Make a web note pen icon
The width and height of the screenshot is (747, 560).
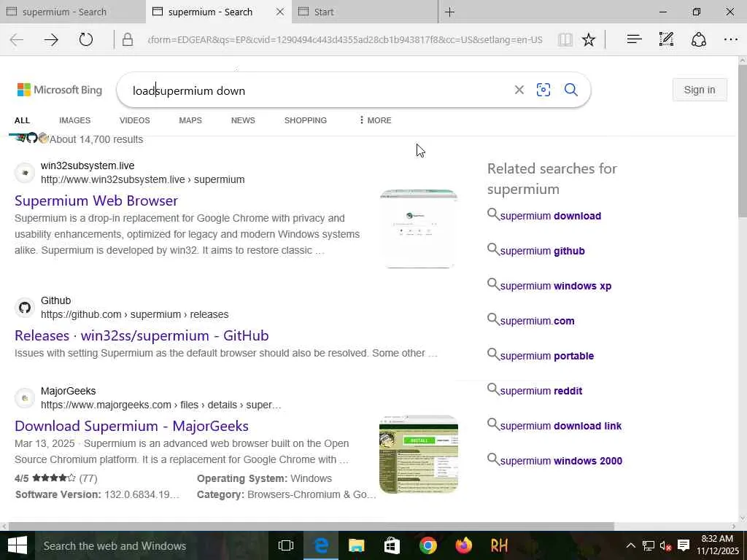point(666,39)
